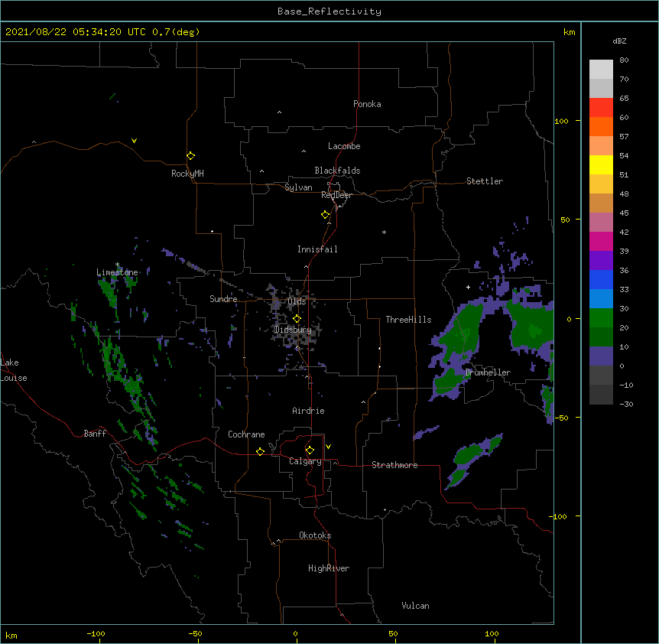659x644 pixels.
Task: Select the Lacombe label on map
Action: click(x=344, y=146)
